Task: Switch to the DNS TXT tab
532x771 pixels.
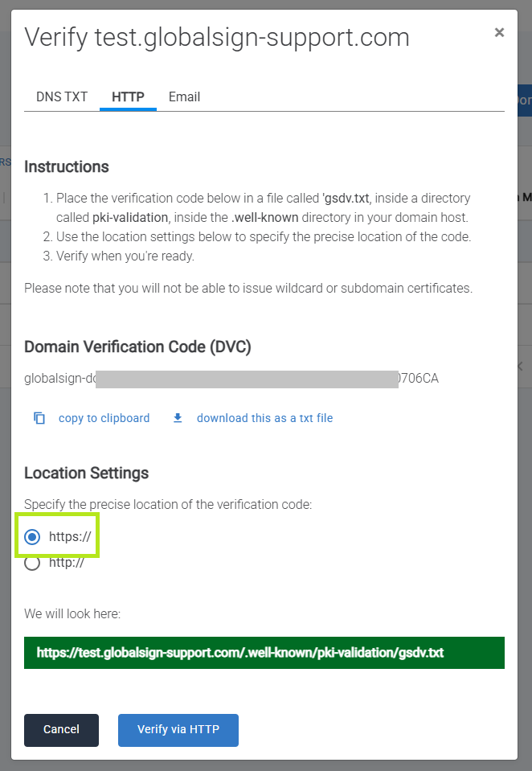Action: tap(62, 96)
